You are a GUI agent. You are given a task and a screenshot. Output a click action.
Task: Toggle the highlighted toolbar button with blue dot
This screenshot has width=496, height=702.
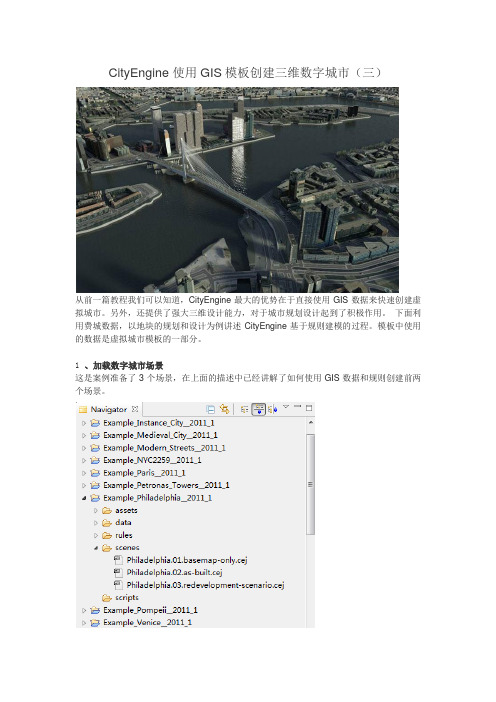pos(259,409)
